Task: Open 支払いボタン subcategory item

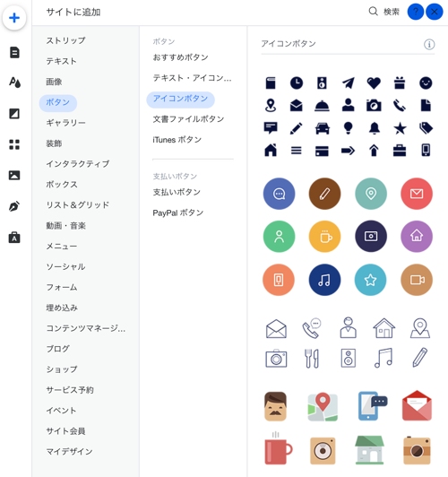Action: pyautogui.click(x=177, y=192)
